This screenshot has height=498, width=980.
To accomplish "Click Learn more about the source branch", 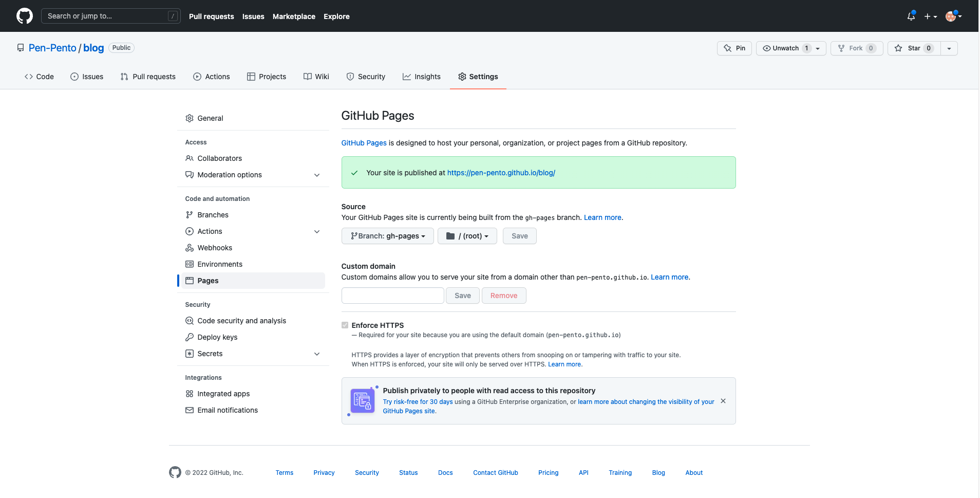I will point(602,217).
